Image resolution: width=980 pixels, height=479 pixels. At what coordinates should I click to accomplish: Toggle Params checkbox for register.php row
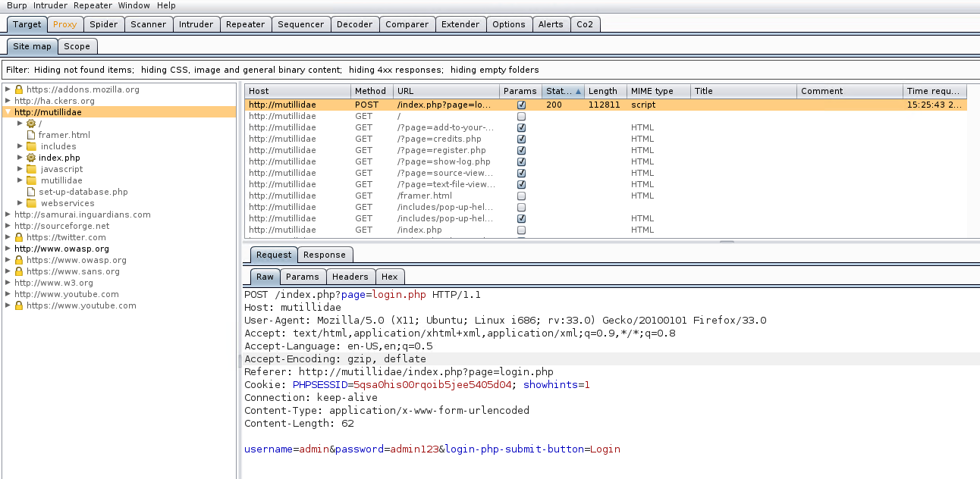point(521,151)
